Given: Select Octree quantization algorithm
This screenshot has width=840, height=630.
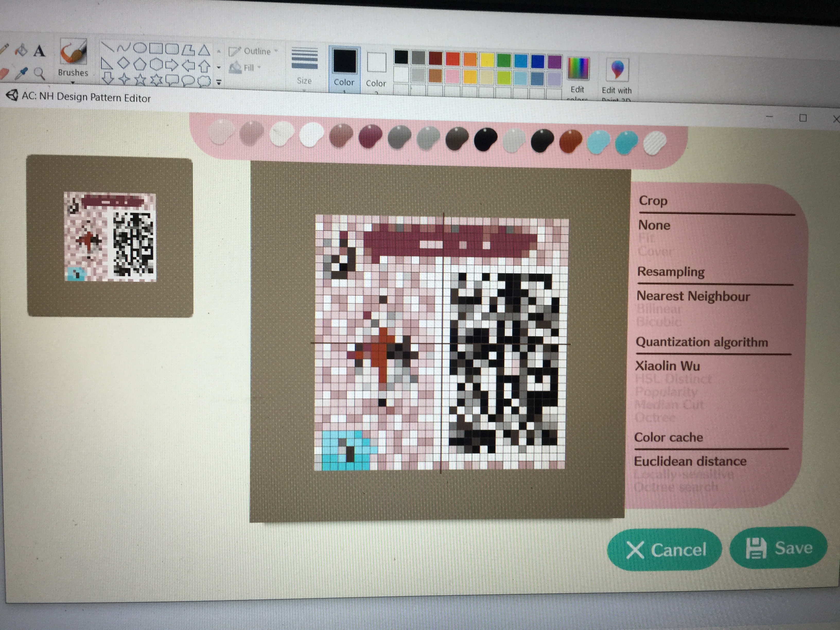Looking at the screenshot, I should point(655,418).
